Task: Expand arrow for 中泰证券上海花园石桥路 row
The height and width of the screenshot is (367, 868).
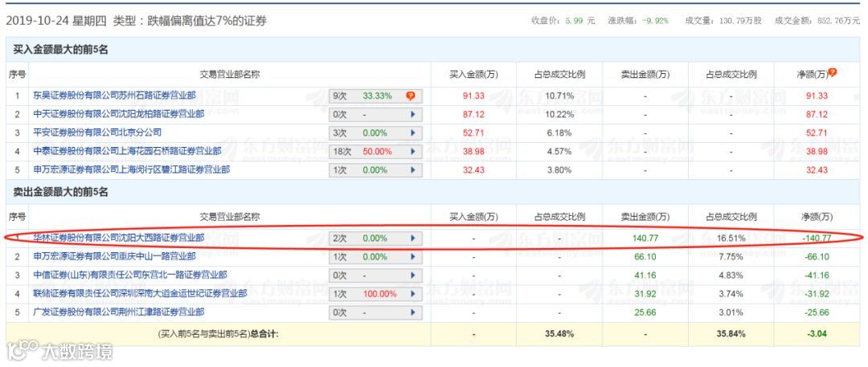Action: [x=412, y=151]
